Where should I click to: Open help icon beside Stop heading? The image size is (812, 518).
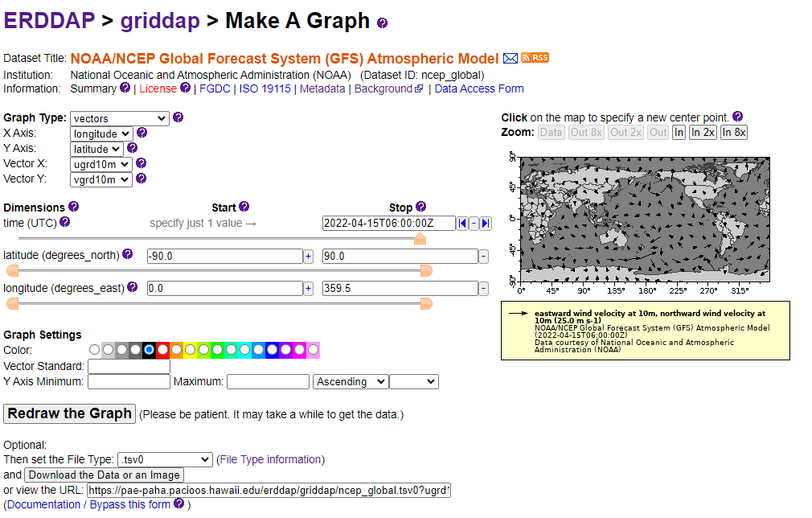(x=421, y=206)
